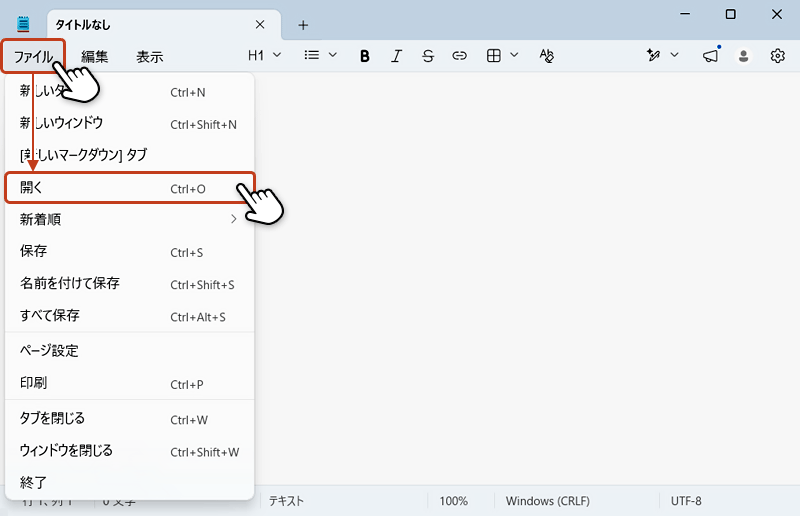Screen dimensions: 800x516
Task: Select 新しいウィンドウ from the menu
Action: click(130, 123)
